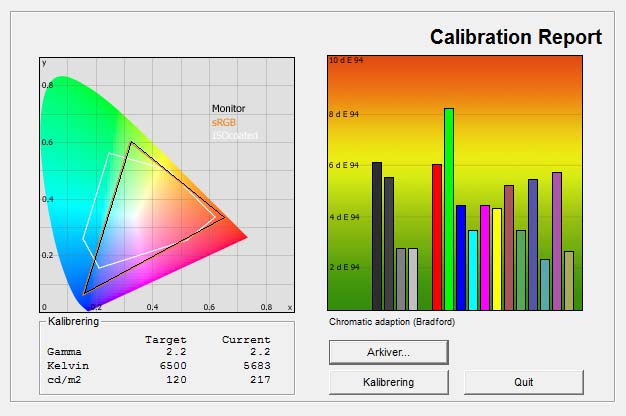Click the yellow bar in the chart
Screen dimensions: 626x416
click(x=497, y=259)
